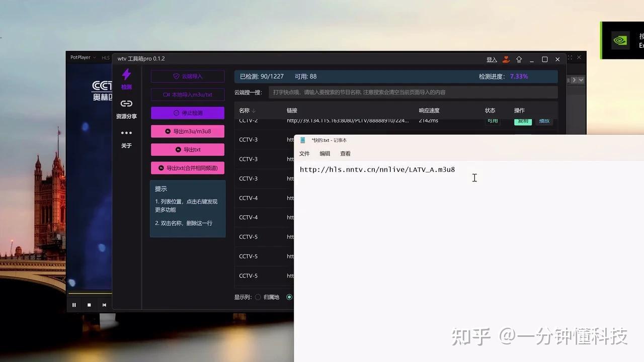Click the NVIDIA overlay logo
Screen dimensions: 644x362
click(x=620, y=40)
